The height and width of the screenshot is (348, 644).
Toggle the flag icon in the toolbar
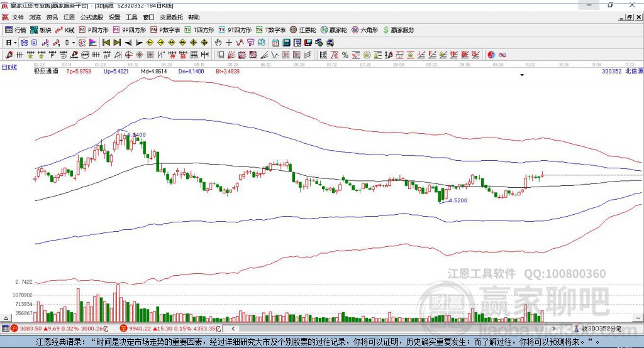tap(93, 43)
